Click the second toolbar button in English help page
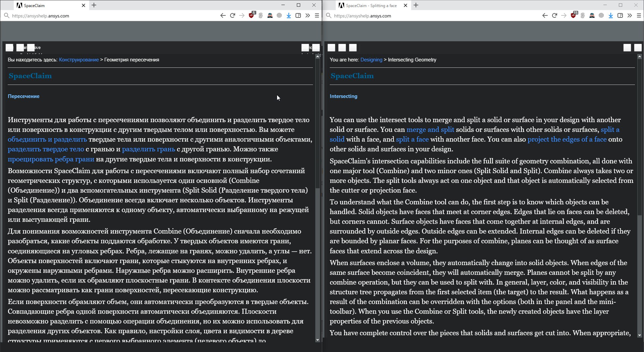Viewport: 644px width, 352px height. coord(342,48)
